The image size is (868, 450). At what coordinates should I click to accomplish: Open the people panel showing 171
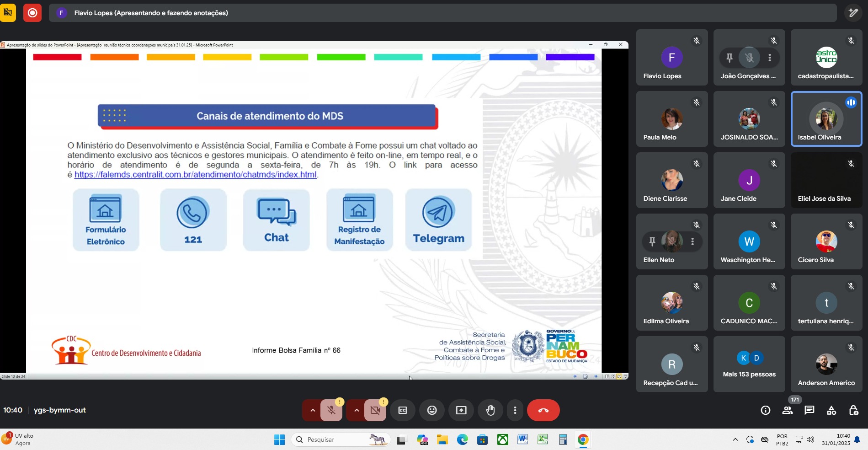pyautogui.click(x=788, y=410)
